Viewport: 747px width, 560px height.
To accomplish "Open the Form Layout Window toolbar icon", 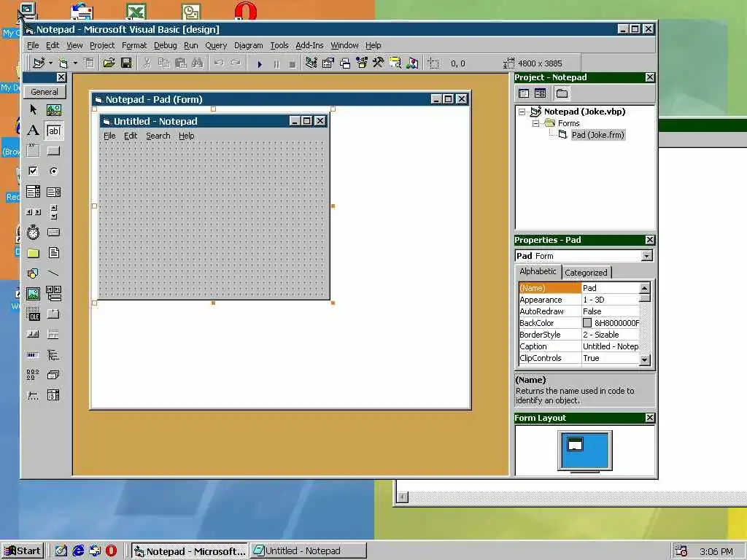I will coord(345,63).
